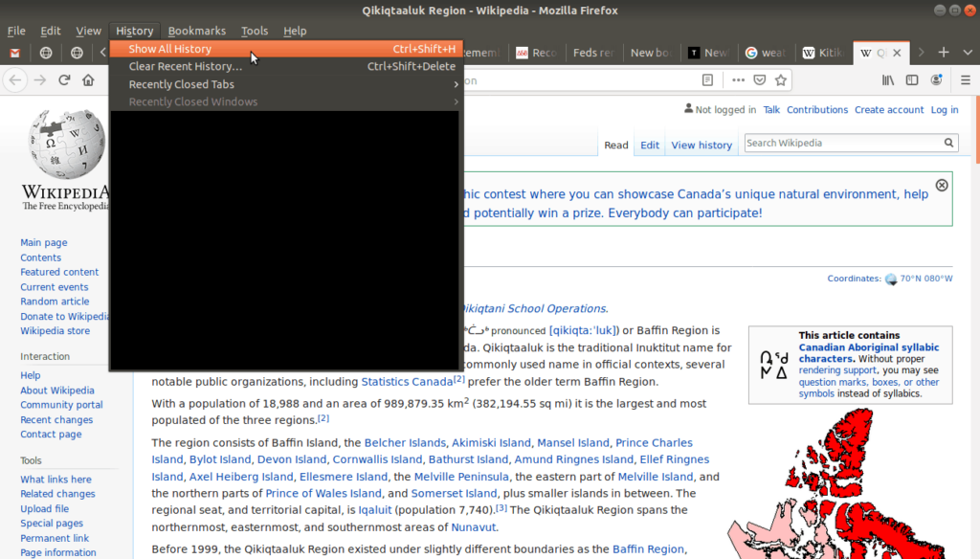Save page to Pocket
Viewport: 980px width, 559px height.
[759, 80]
